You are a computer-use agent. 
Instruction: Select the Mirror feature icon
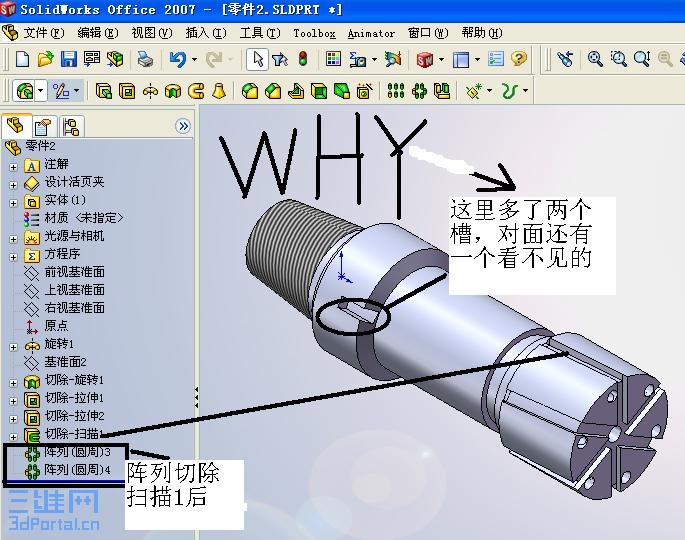tap(442, 91)
